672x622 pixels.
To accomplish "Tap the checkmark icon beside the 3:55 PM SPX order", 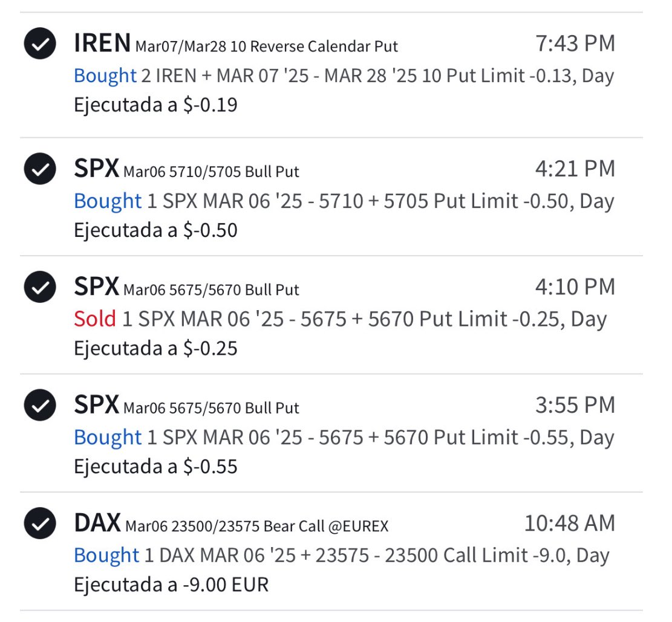I will [x=40, y=405].
